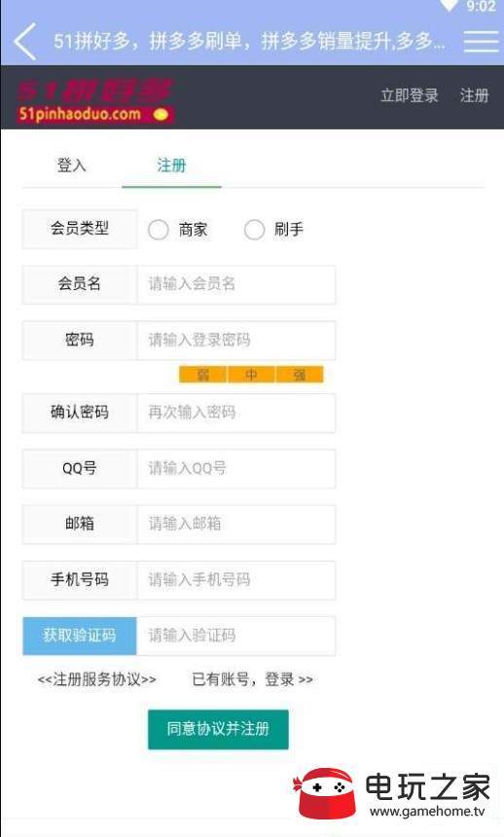The height and width of the screenshot is (837, 504).
Task: Click 已有账号，登录 link
Action: point(252,679)
